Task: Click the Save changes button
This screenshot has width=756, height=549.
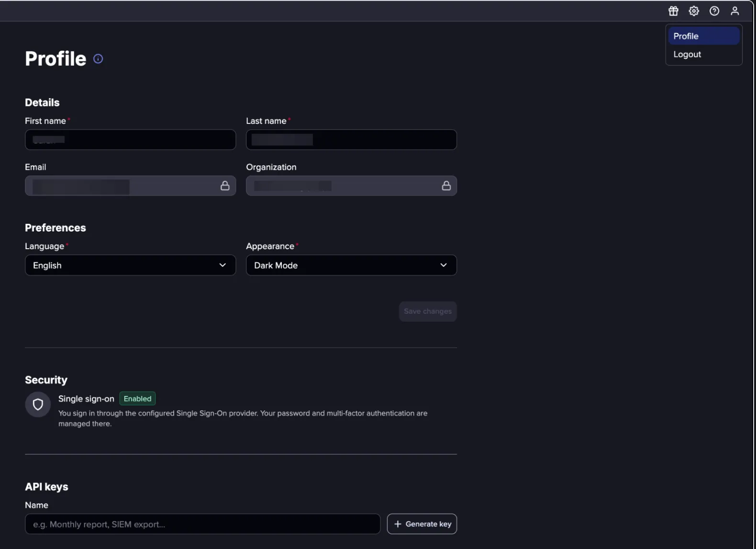Action: 428,311
